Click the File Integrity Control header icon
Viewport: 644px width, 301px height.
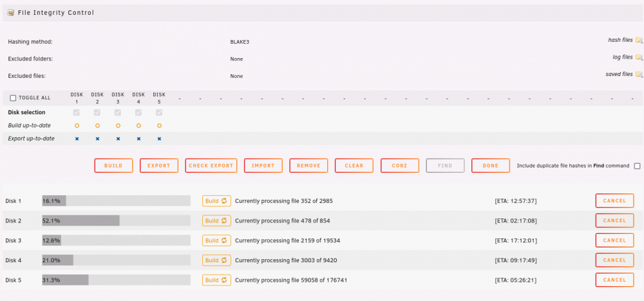tap(11, 13)
